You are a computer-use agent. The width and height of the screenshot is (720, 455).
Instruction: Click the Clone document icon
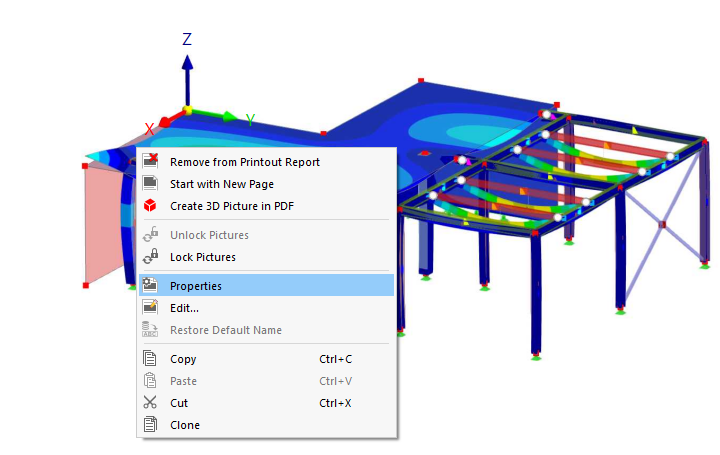150,424
